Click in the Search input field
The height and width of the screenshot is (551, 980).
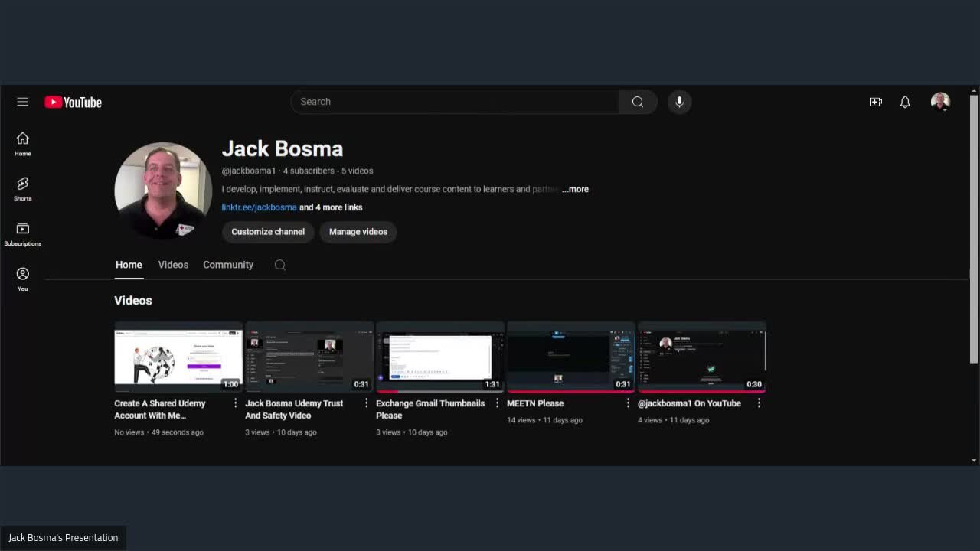[x=455, y=102]
